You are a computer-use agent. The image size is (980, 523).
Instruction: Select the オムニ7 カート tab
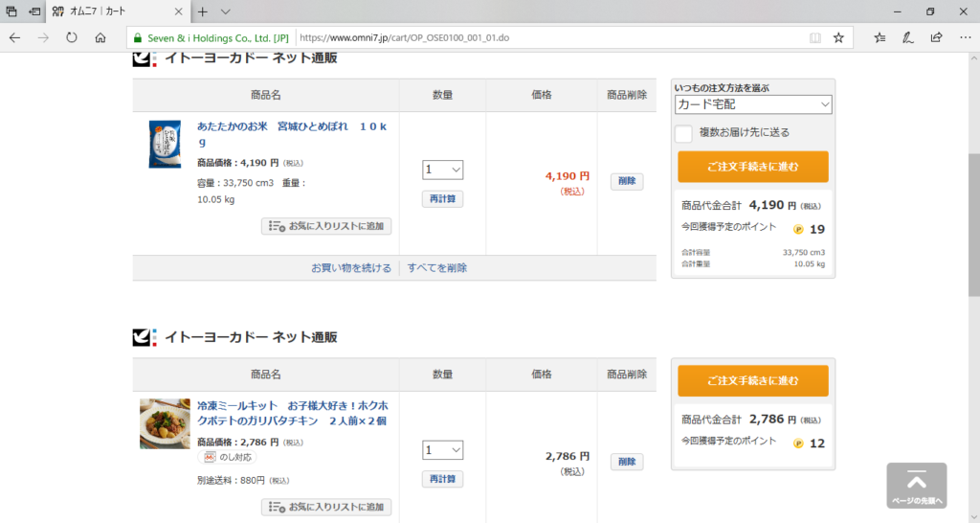coord(118,11)
